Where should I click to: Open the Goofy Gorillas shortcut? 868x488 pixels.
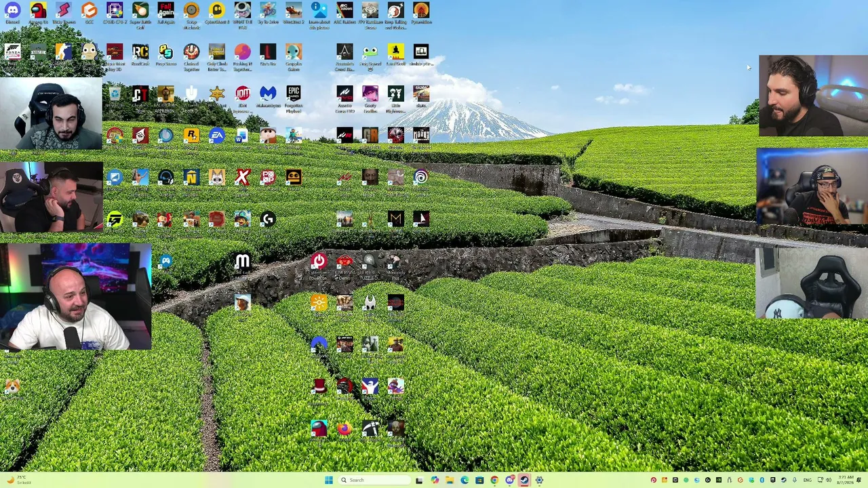370,99
